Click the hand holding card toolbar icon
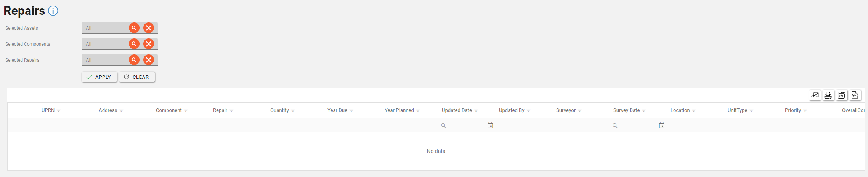The height and width of the screenshot is (177, 868). [815, 95]
